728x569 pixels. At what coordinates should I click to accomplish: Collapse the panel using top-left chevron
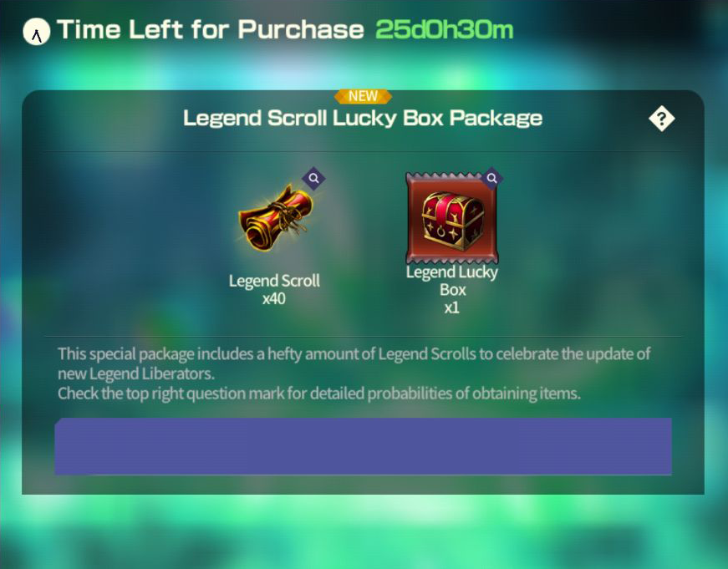pyautogui.click(x=37, y=32)
